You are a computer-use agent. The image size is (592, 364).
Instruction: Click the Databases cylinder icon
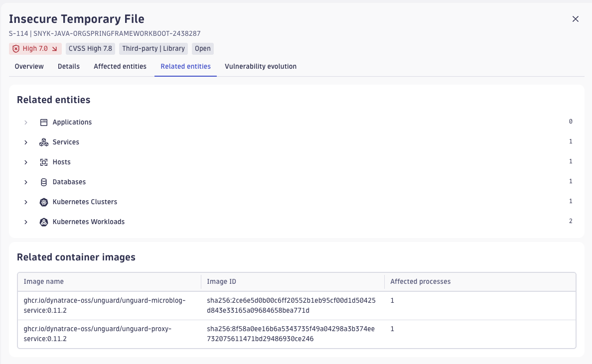pyautogui.click(x=44, y=182)
